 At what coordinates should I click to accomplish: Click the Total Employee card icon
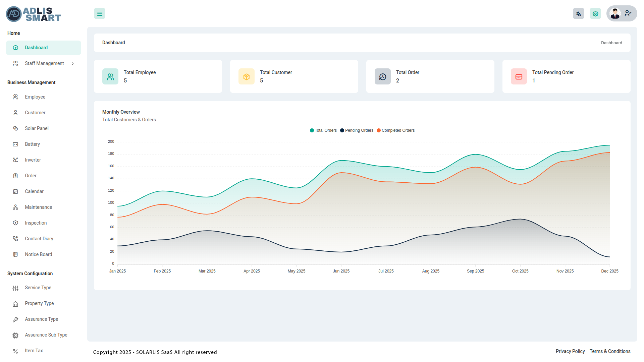point(110,77)
